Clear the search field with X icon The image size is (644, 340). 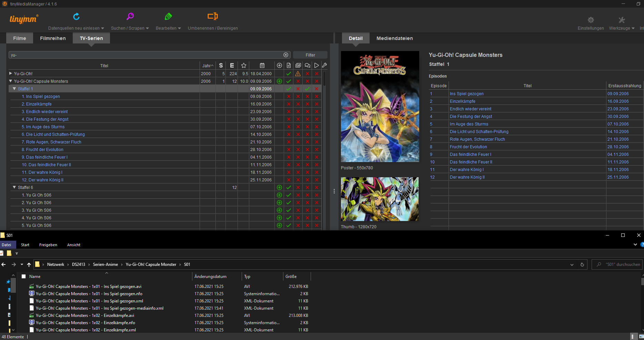click(x=286, y=55)
